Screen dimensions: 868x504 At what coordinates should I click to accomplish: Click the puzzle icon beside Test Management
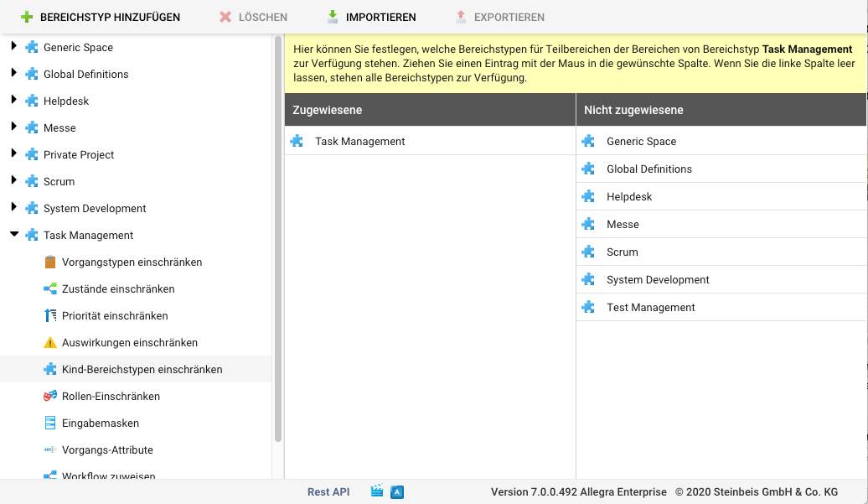pos(589,308)
